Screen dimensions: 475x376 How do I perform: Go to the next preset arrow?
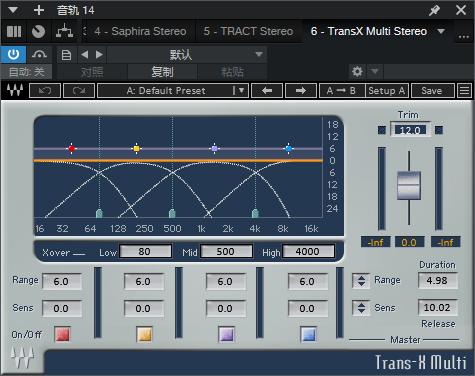pos(99,54)
